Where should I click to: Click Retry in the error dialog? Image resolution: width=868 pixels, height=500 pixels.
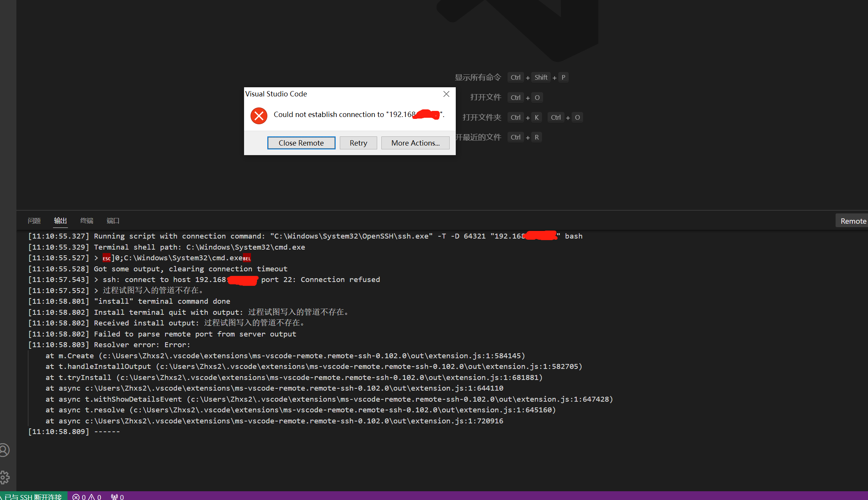click(358, 143)
